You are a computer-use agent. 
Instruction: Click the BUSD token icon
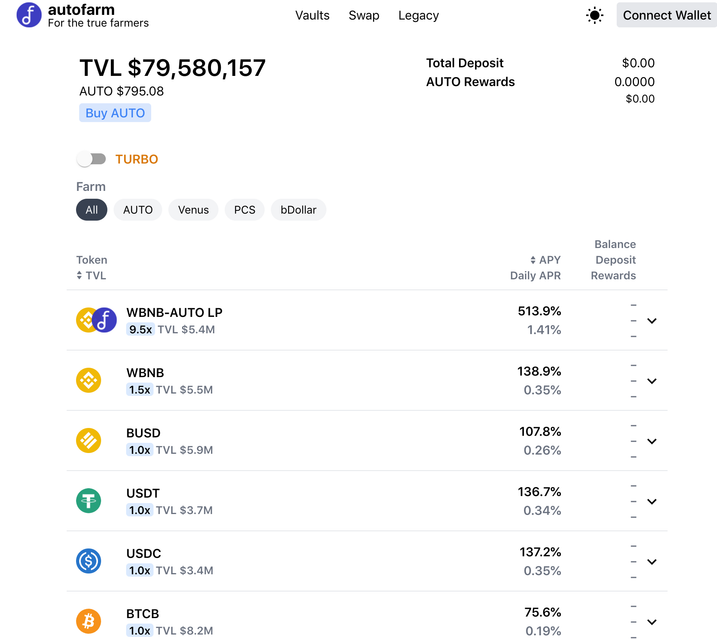[88, 441]
